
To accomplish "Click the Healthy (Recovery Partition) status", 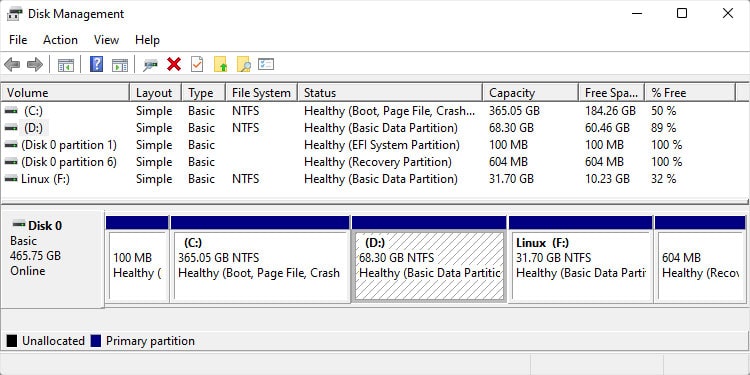I will click(x=378, y=162).
